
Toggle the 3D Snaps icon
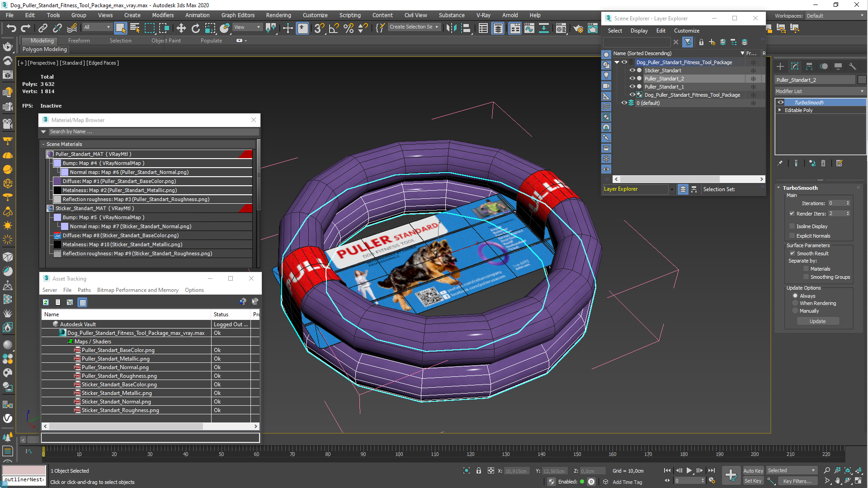(x=319, y=28)
